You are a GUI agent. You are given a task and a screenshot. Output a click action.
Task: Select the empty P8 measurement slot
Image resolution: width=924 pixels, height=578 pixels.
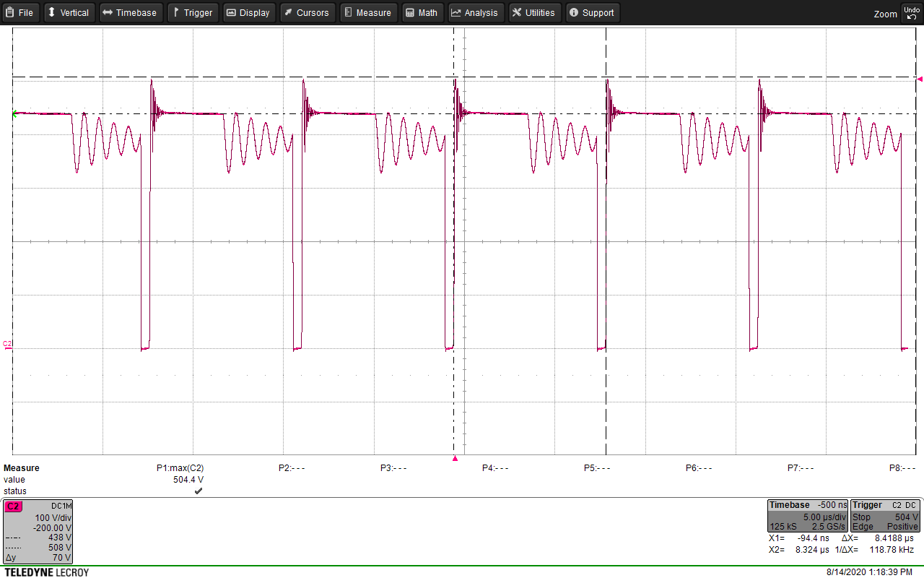902,468
